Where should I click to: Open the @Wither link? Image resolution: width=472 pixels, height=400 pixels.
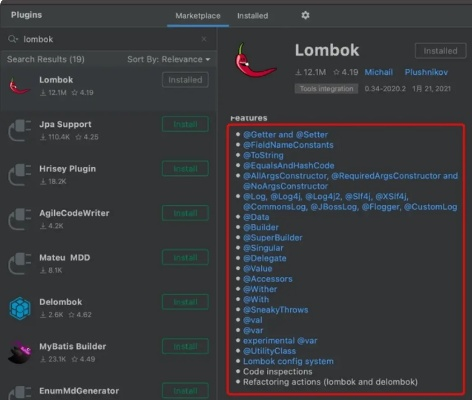click(260, 289)
